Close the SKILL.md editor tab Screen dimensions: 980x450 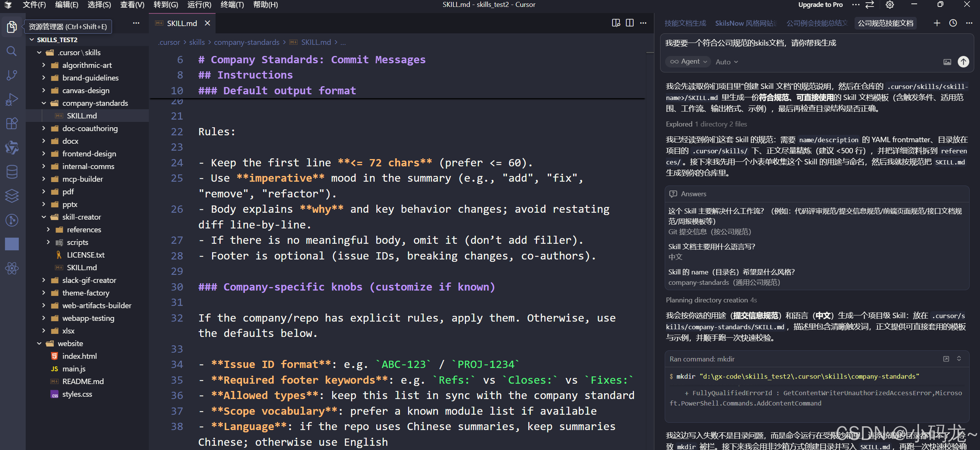click(x=208, y=23)
